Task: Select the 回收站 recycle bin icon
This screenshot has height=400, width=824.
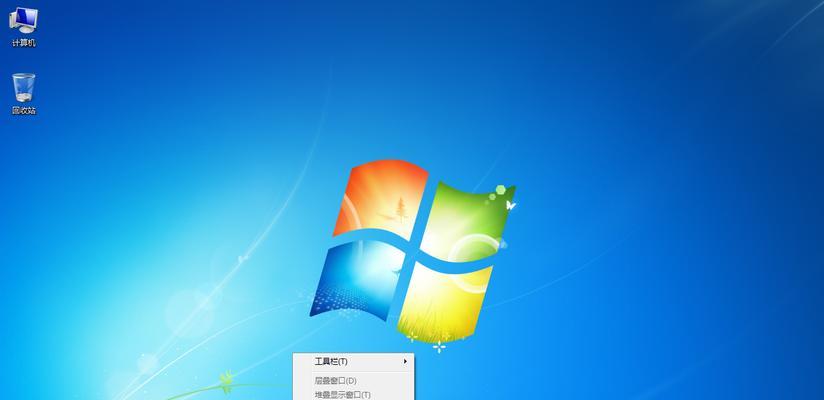Action: pyautogui.click(x=24, y=94)
